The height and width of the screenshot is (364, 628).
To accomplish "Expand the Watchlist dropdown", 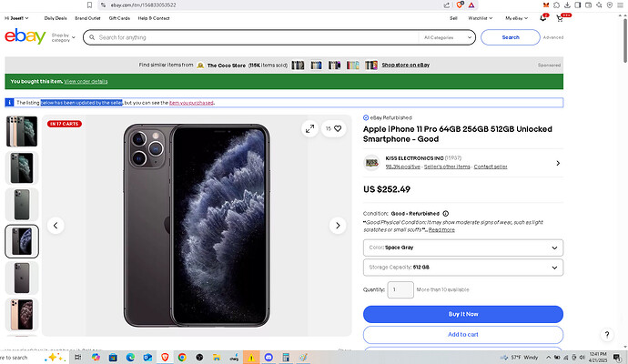I will (x=481, y=18).
